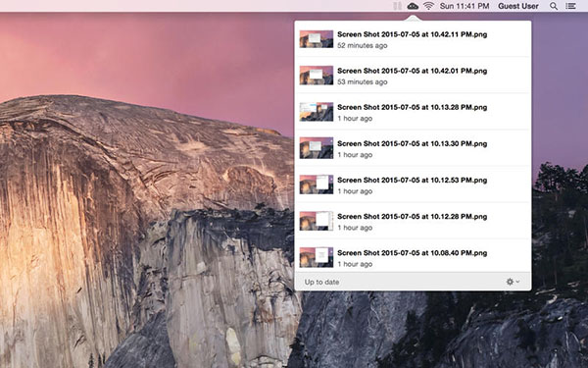The width and height of the screenshot is (588, 368).
Task: Open the Wi-Fi status menu
Action: click(x=428, y=6)
